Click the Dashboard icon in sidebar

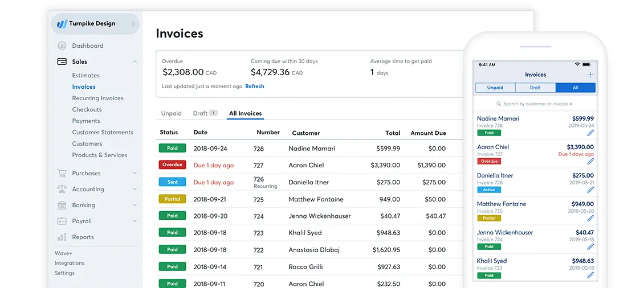click(62, 46)
